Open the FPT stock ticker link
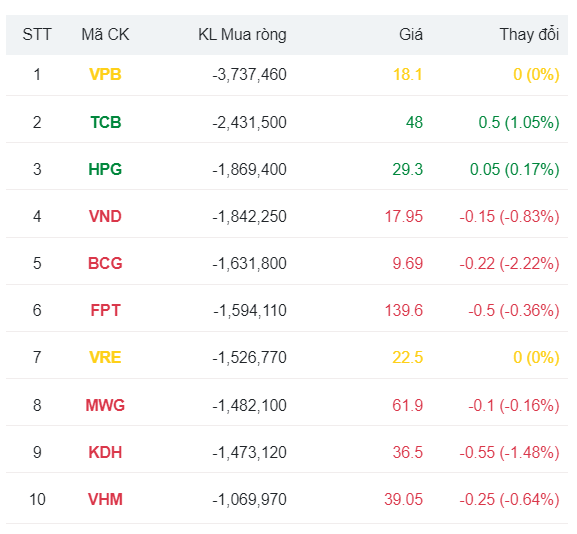This screenshot has width=577, height=534. point(105,310)
